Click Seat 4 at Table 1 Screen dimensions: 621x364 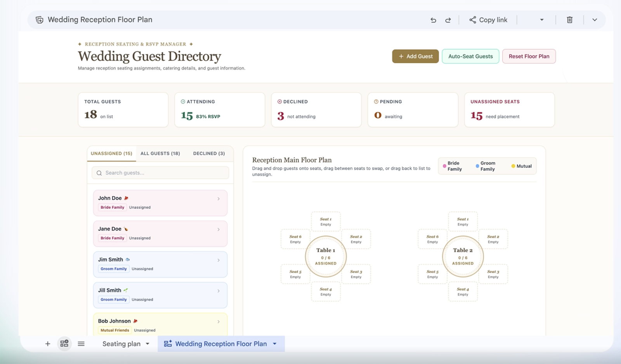click(x=326, y=291)
